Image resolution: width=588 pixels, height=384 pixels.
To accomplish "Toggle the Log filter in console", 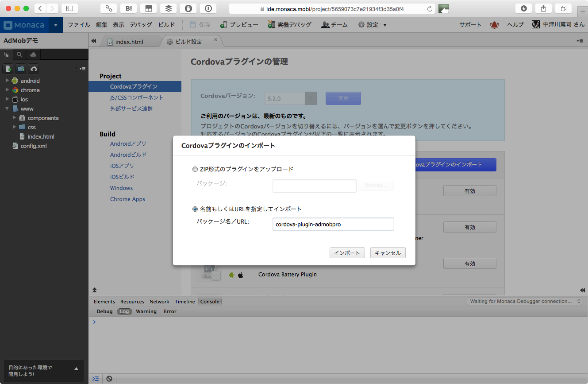I will click(x=124, y=311).
